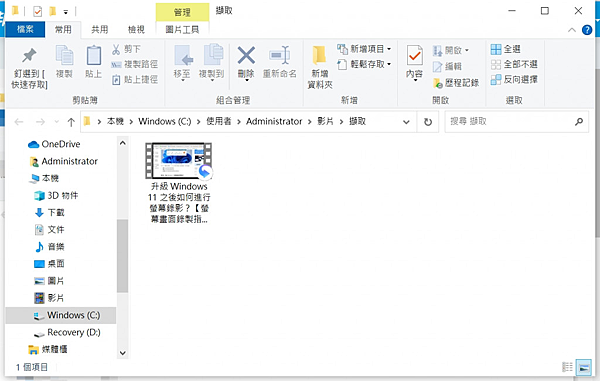Click 影片 in the address path
600x381 pixels.
[x=325, y=122]
